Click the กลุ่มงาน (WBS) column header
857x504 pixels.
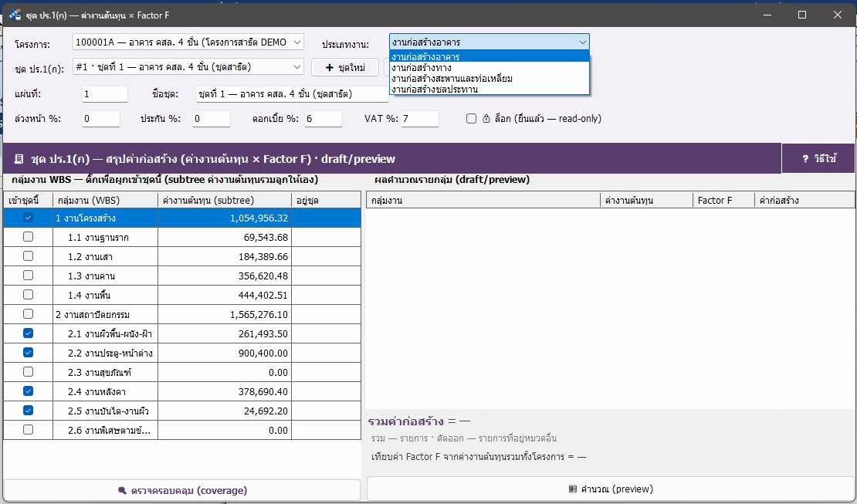[105, 200]
